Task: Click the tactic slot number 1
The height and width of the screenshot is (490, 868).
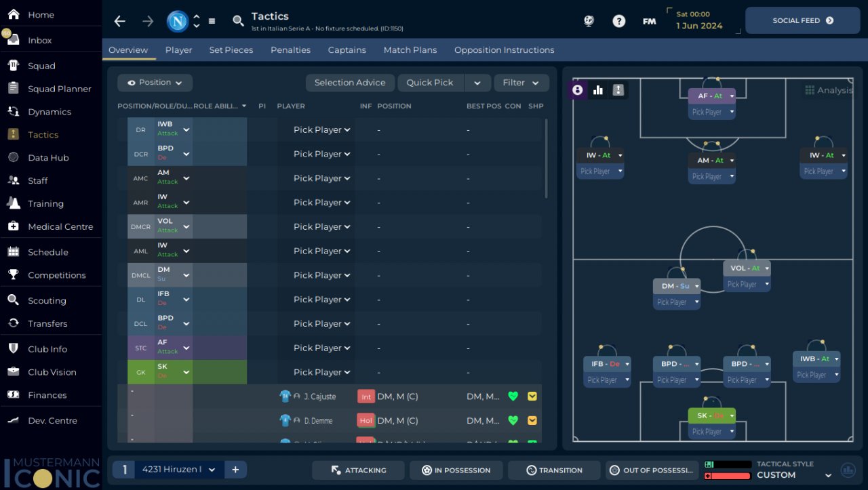Action: click(x=124, y=470)
